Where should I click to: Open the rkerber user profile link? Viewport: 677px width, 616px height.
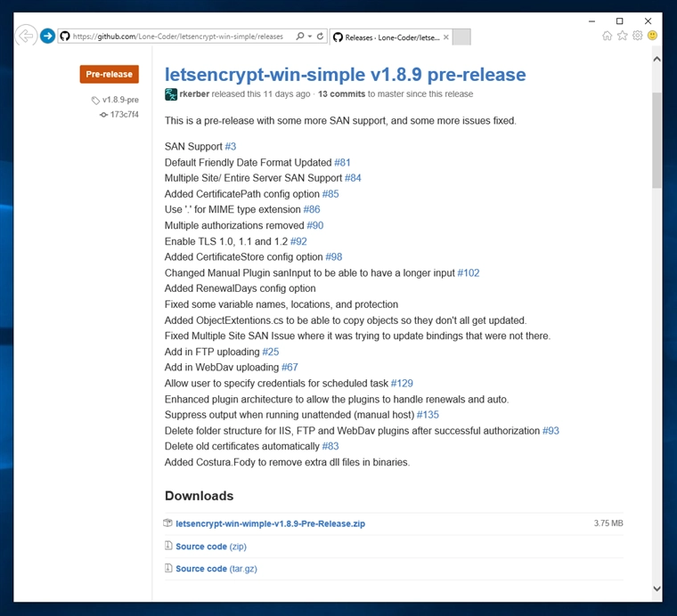[x=194, y=94]
